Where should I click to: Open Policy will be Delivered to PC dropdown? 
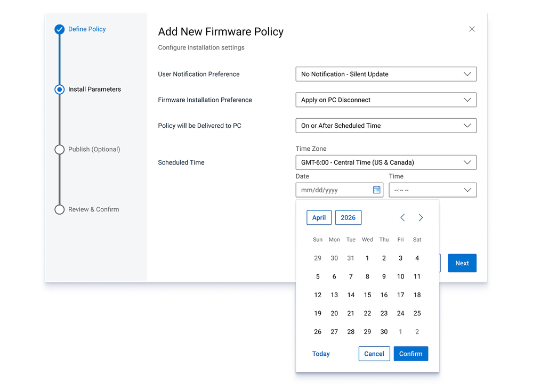(x=386, y=126)
